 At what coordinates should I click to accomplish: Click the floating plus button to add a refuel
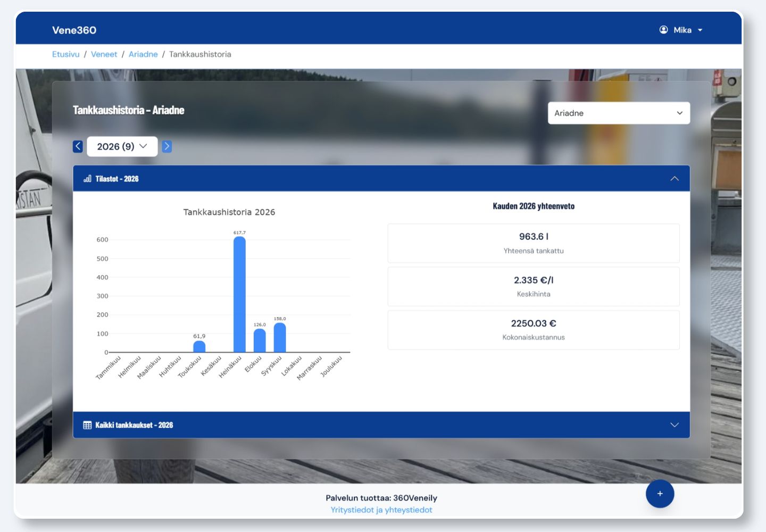660,494
